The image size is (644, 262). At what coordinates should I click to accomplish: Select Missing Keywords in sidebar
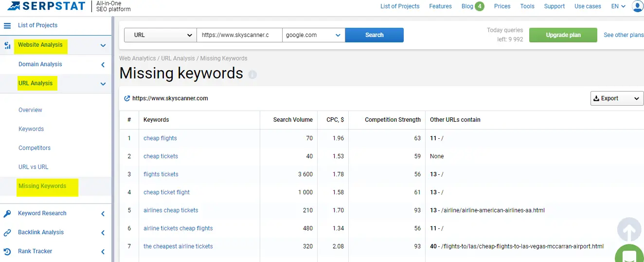[x=42, y=186]
